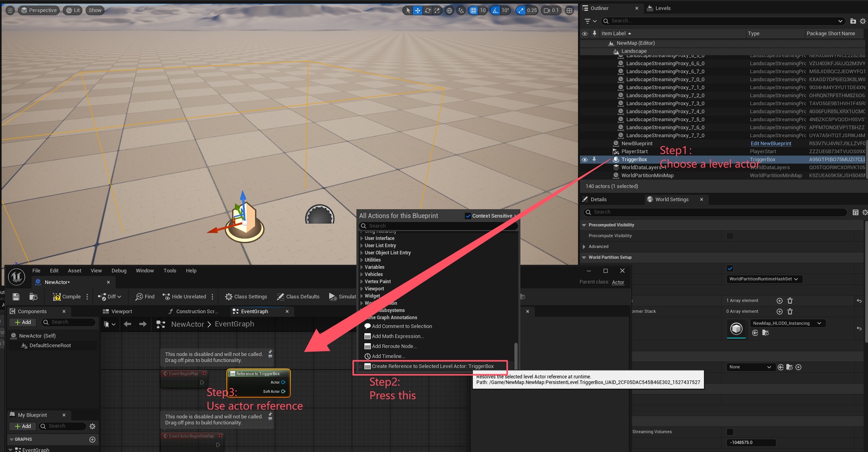The width and height of the screenshot is (868, 452).
Task: Open Outliner filter dropdown
Action: [x=590, y=21]
